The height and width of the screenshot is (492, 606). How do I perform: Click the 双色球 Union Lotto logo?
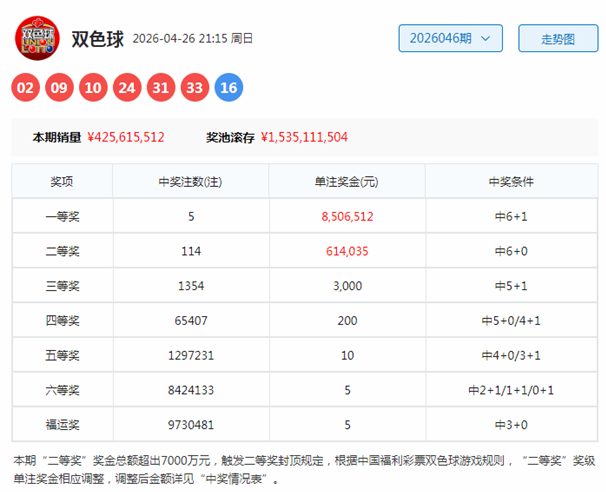point(37,38)
